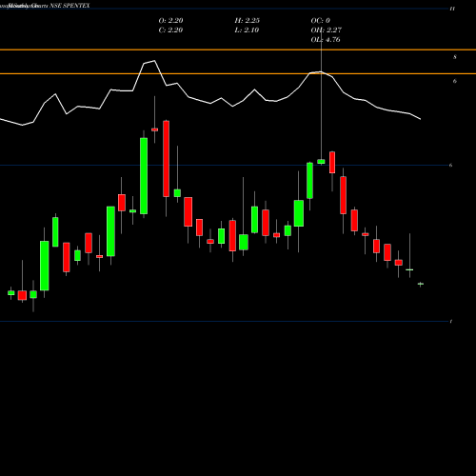Click the "L: 2.10" low price value
This screenshot has width=476, height=476.
click(x=247, y=30)
